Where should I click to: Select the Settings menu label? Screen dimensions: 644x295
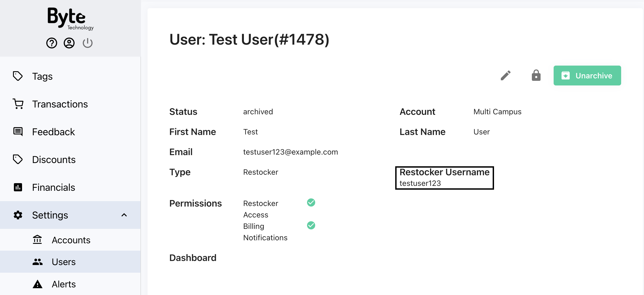(50, 215)
